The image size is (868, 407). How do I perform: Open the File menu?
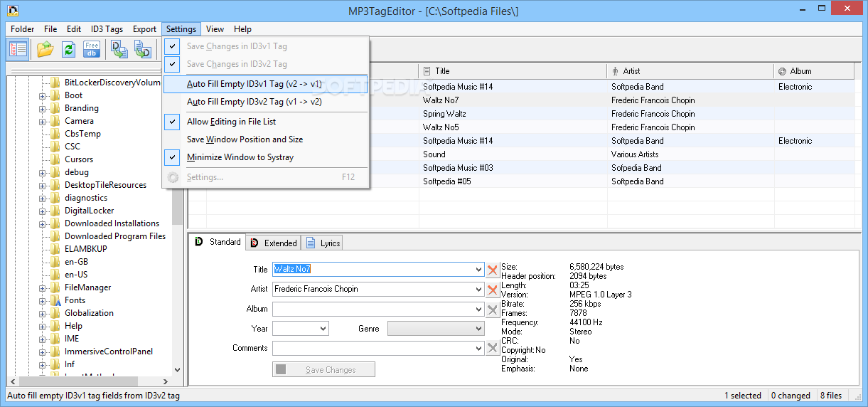(x=50, y=29)
